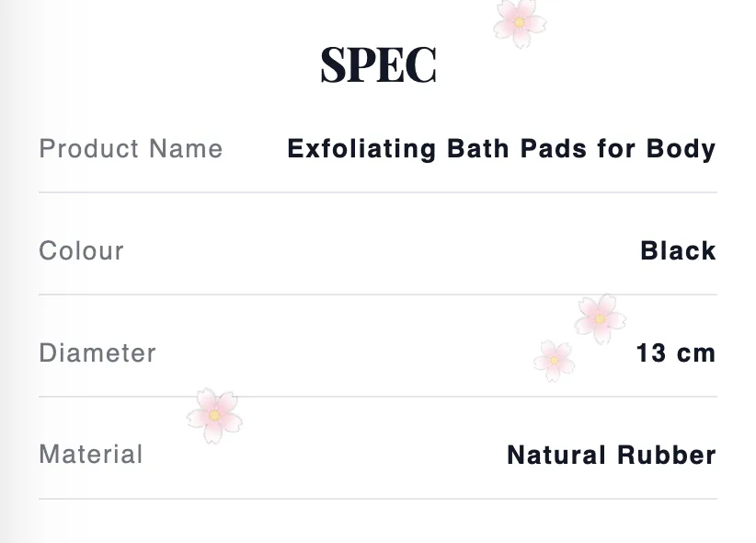Click the Natural Rubber value

[612, 456]
